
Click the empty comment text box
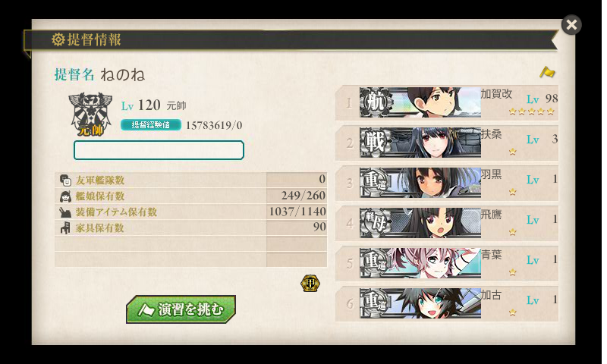[x=159, y=150]
